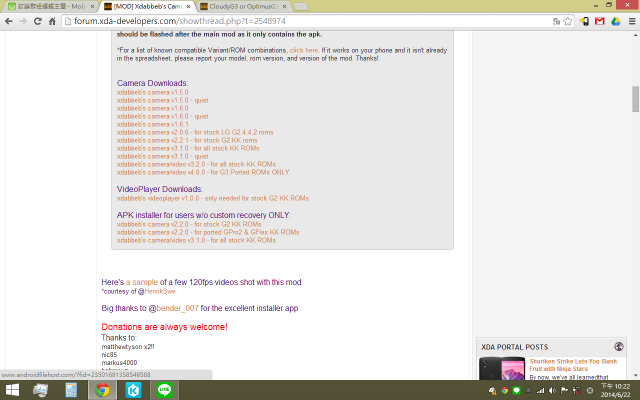Click the page vertical scrollbar thumb
The width and height of the screenshot is (640, 400).
pos(635,99)
